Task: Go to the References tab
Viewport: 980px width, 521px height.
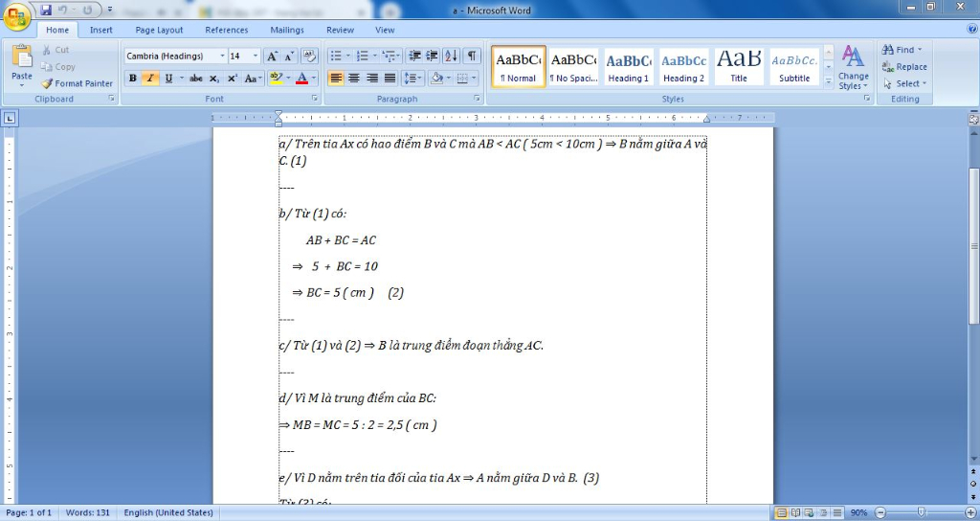Action: [x=227, y=30]
